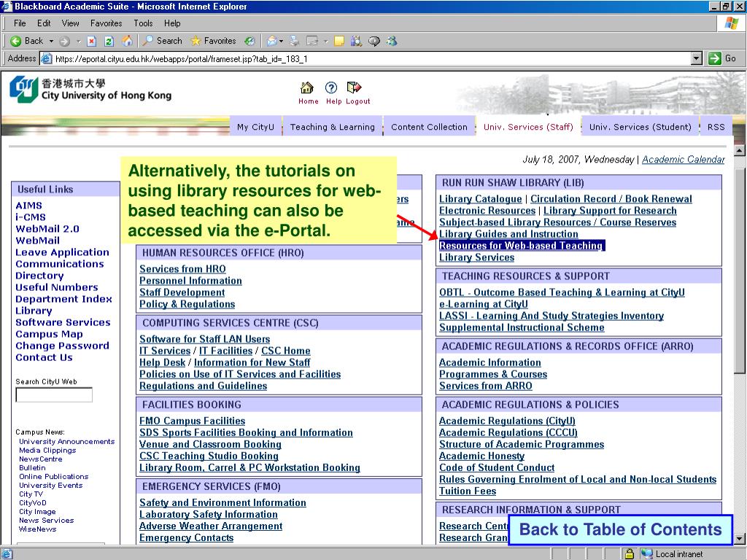Open WebMail 2.0 link
Screen dimensions: 747x560
coord(47,229)
